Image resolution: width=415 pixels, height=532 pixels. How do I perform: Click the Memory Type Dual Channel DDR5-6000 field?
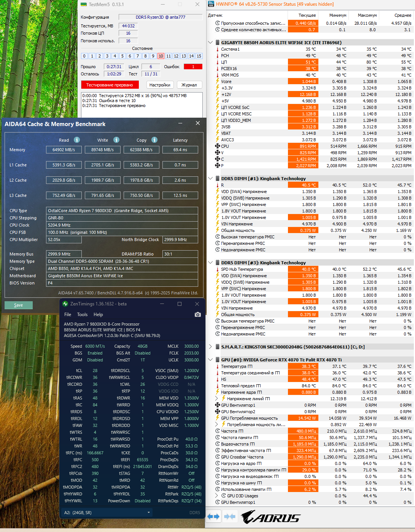click(x=122, y=261)
